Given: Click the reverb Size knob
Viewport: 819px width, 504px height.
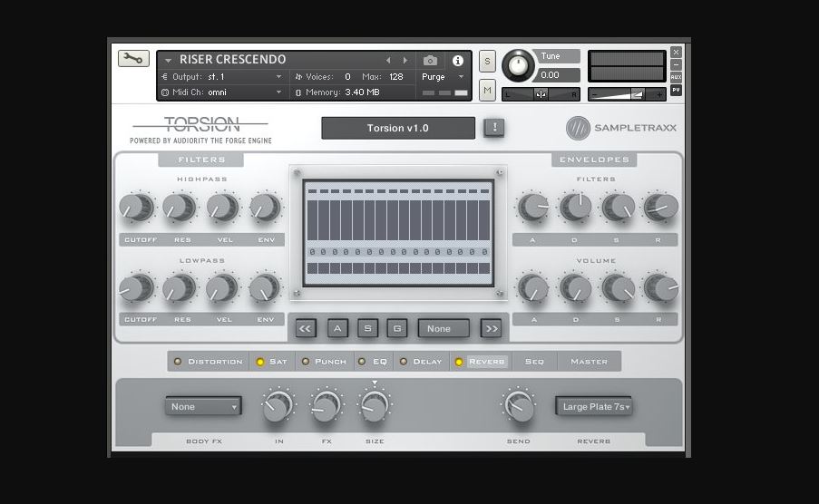Looking at the screenshot, I should pos(375,406).
